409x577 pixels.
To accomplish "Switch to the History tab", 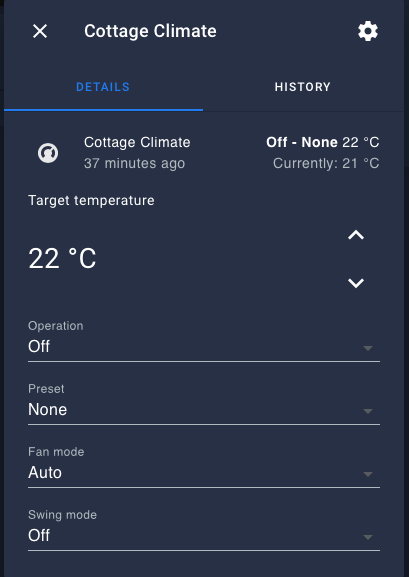I will (x=303, y=87).
